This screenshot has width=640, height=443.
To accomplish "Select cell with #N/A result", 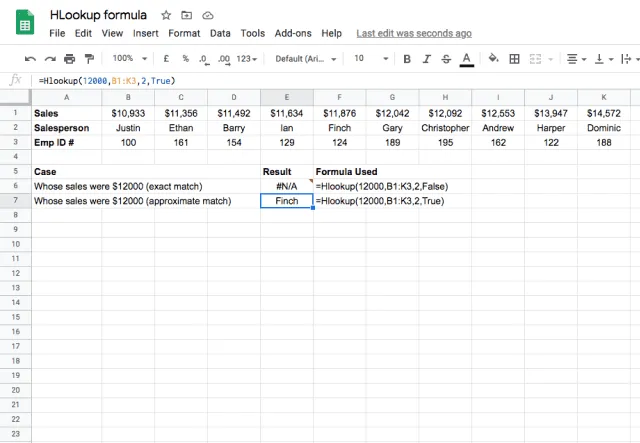I will [287, 186].
